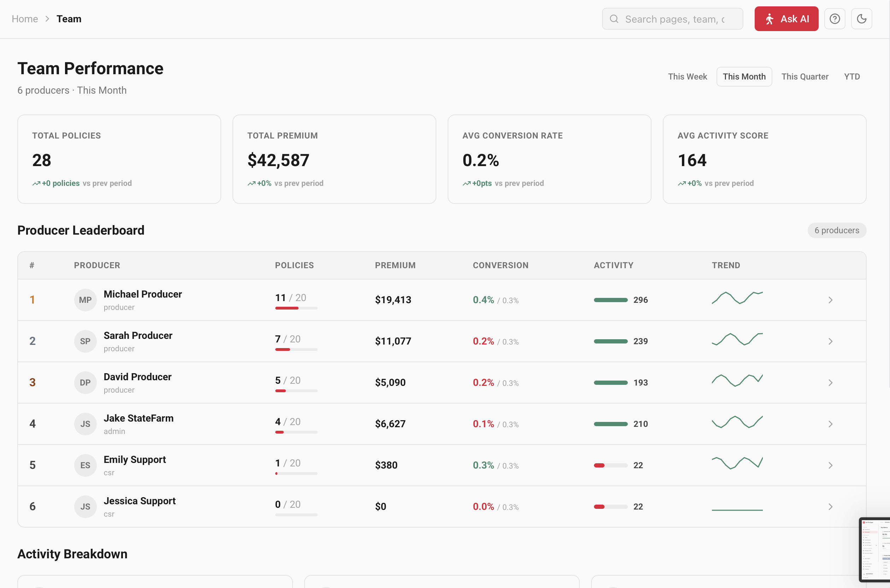Click the Activity Breakdown heading

72,554
